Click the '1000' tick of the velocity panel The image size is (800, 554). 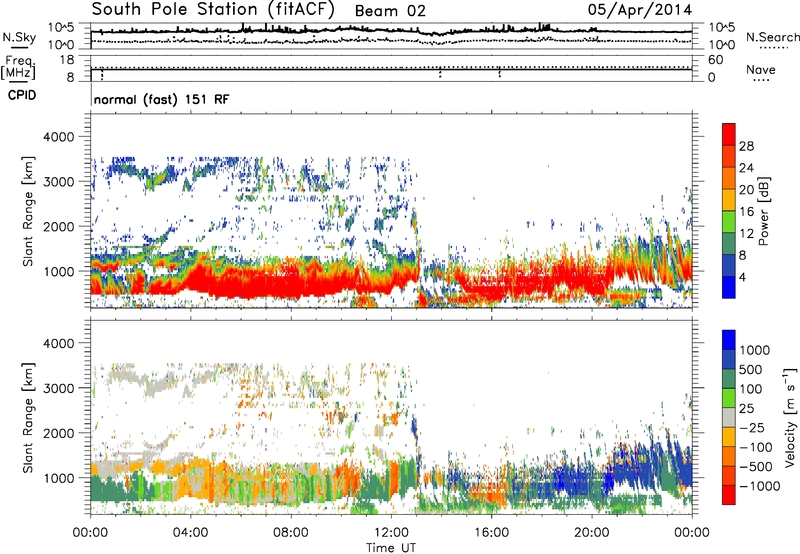58,478
